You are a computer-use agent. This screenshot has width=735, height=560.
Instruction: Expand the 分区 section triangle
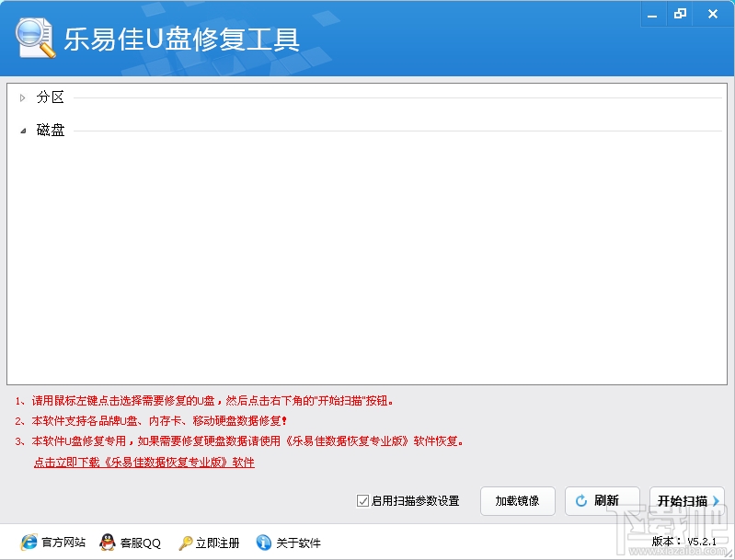(22, 98)
